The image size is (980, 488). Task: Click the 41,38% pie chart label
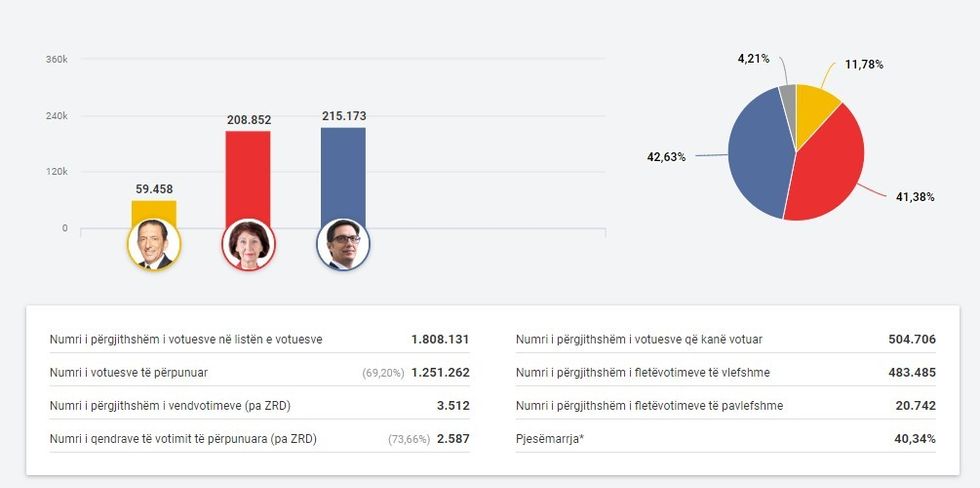[x=914, y=197]
